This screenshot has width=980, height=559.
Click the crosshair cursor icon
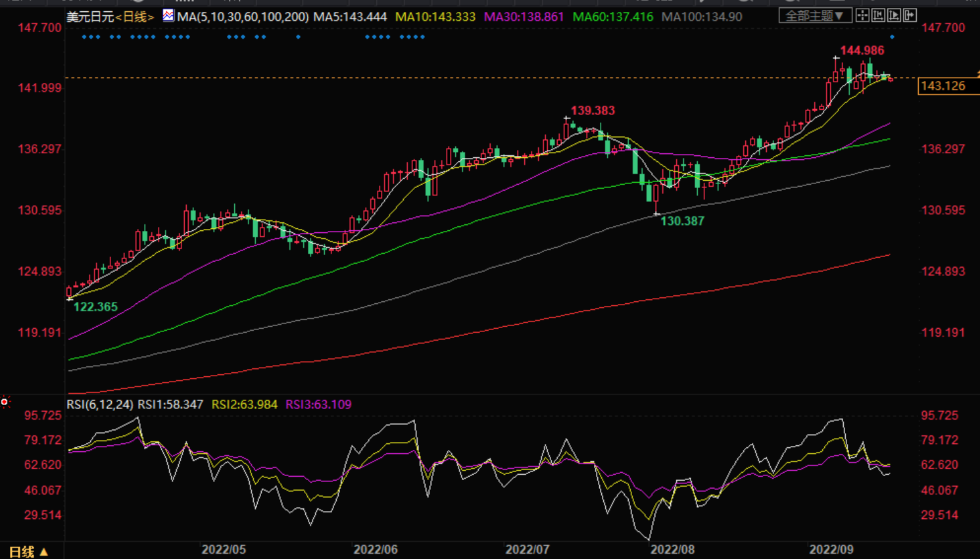pos(862,15)
